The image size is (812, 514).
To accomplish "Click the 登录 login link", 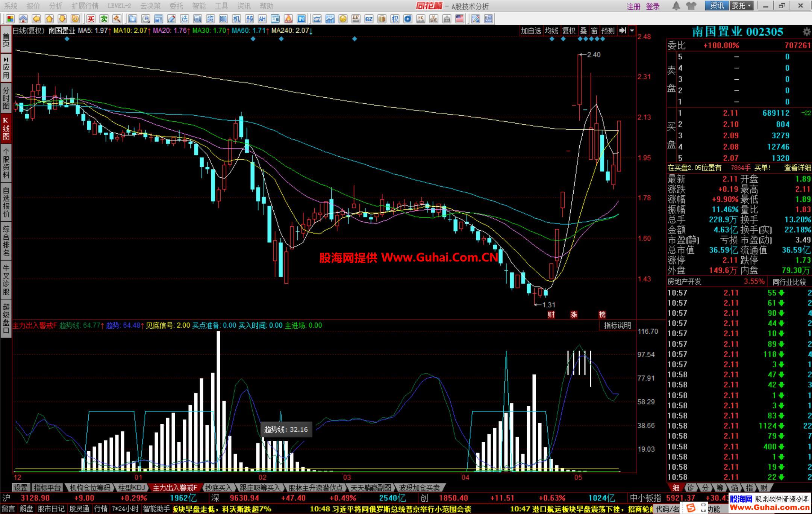I will click(x=653, y=6).
